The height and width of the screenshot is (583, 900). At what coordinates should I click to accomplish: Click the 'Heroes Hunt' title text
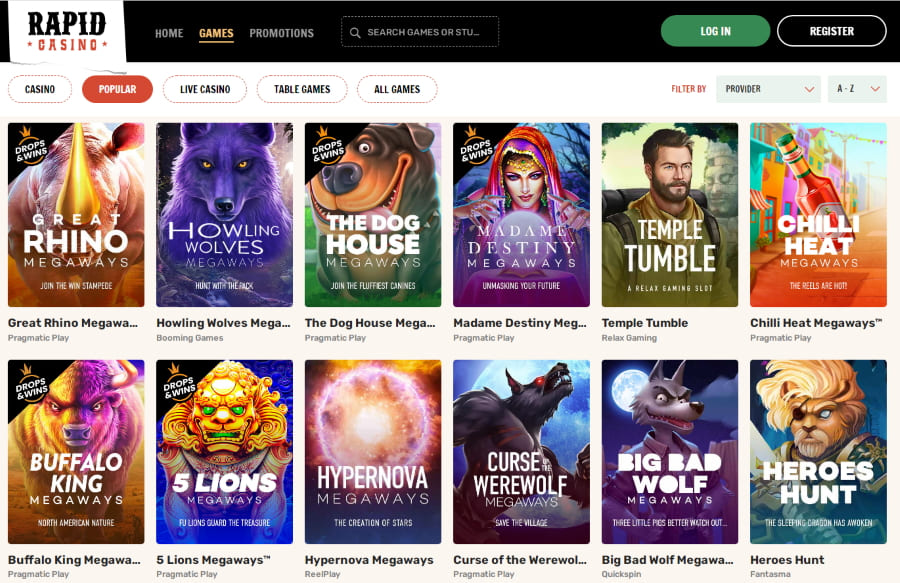click(787, 560)
